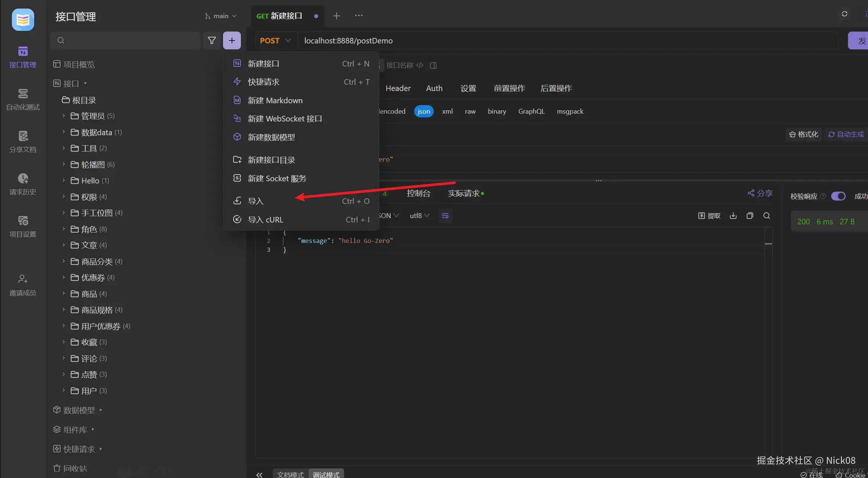868x478 pixels.
Task: Choose 导入 from the menu
Action: [256, 201]
